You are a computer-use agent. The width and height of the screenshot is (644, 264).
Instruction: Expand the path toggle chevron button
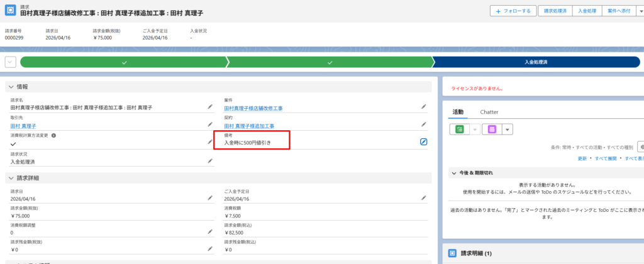click(x=10, y=62)
